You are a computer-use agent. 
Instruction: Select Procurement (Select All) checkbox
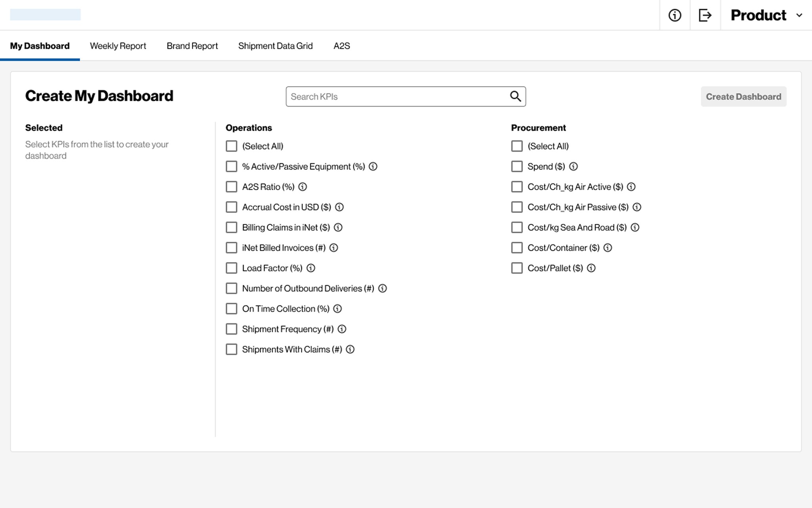(517, 146)
